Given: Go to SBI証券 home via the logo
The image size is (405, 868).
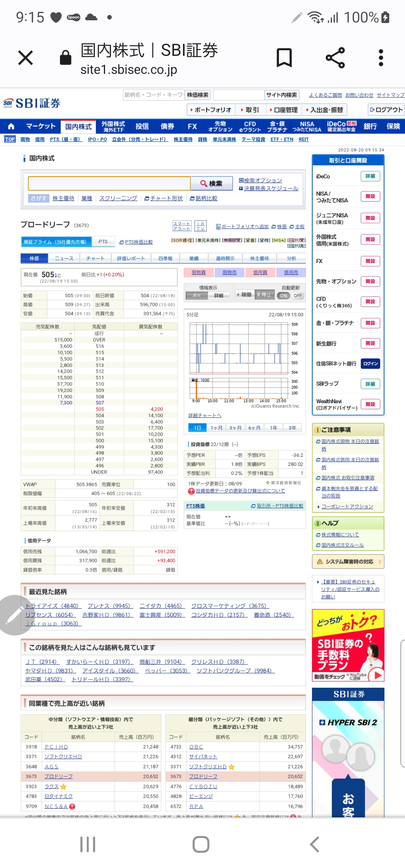Looking at the screenshot, I should point(31,103).
